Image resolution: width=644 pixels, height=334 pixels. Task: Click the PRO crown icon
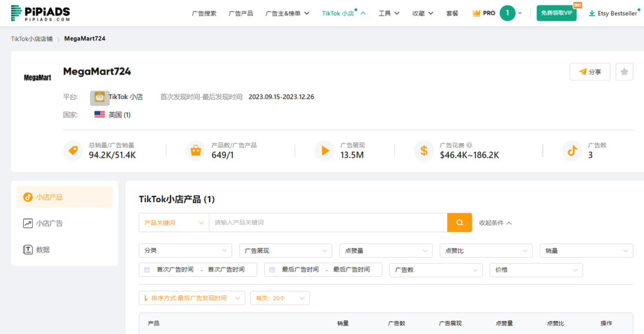(476, 13)
